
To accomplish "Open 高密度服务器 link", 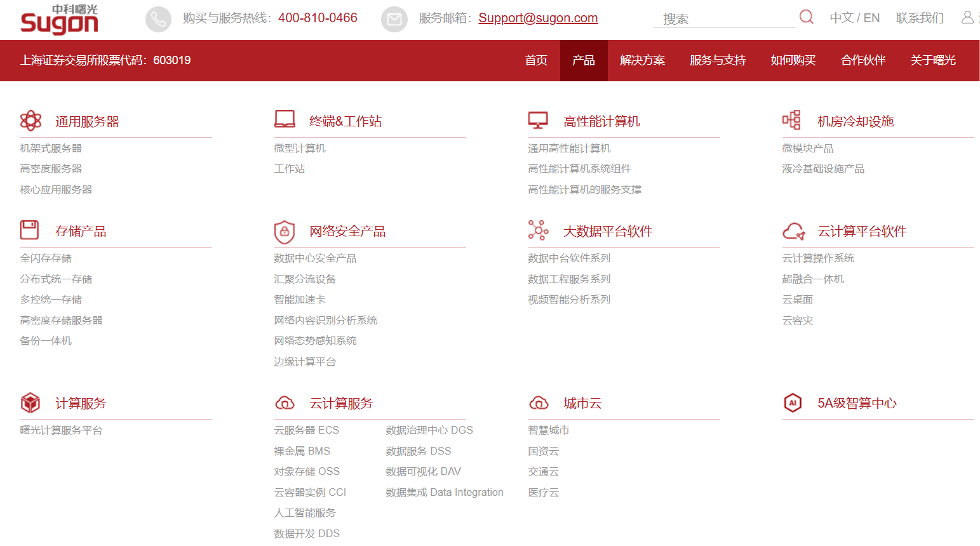I will click(51, 168).
